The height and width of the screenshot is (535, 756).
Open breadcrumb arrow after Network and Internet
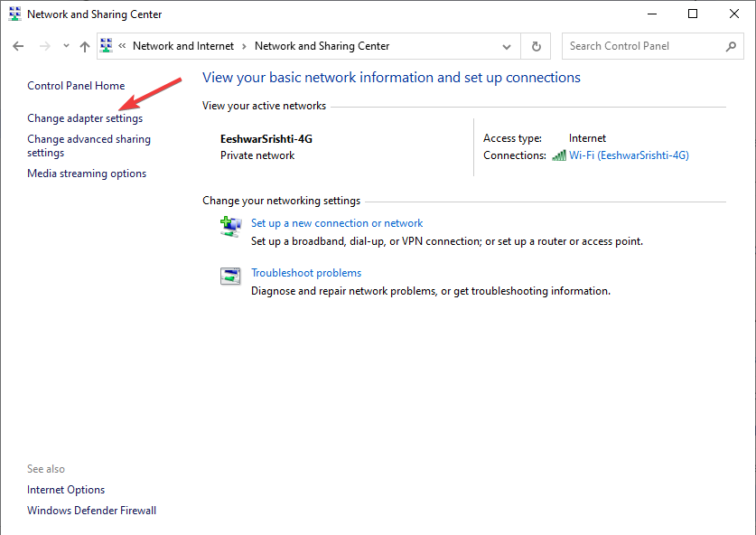245,46
